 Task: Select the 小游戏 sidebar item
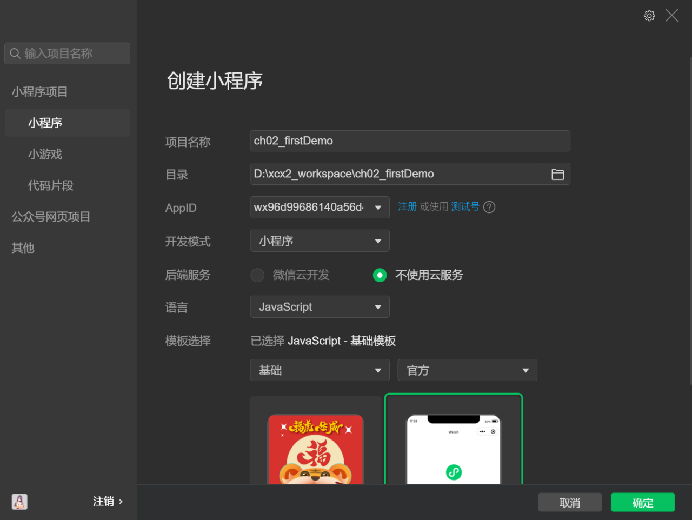[x=45, y=154]
